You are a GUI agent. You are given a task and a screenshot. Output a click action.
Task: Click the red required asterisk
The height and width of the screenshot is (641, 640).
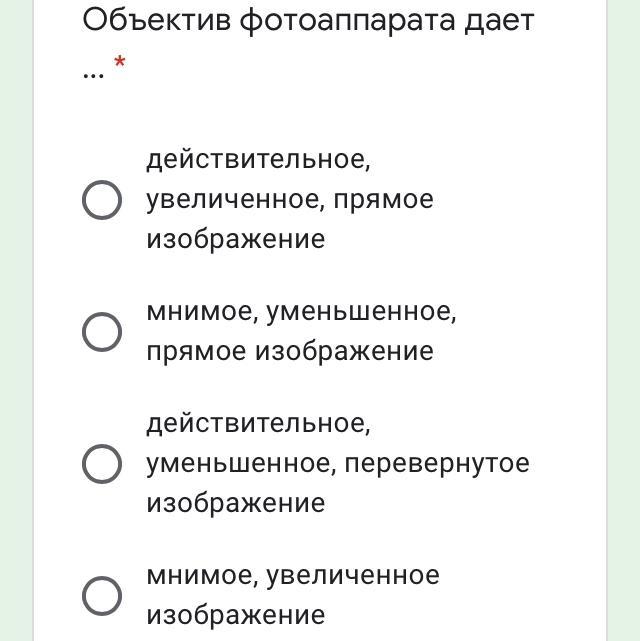(x=120, y=64)
